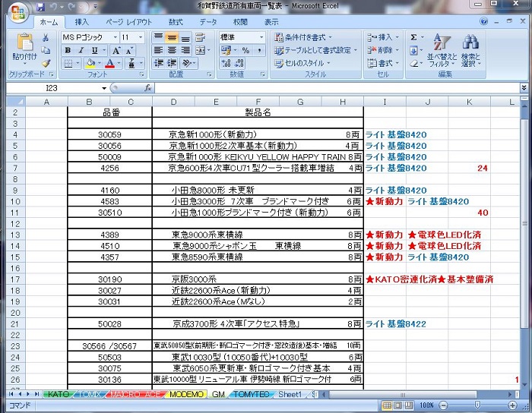This screenshot has width=532, height=413.
Task: Expand the formula bar
Action: click(x=524, y=88)
